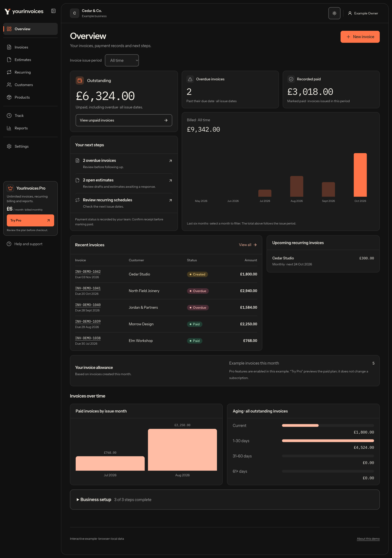Toggle the light/dark theme sun button
The height and width of the screenshot is (558, 392).
pyautogui.click(x=334, y=13)
